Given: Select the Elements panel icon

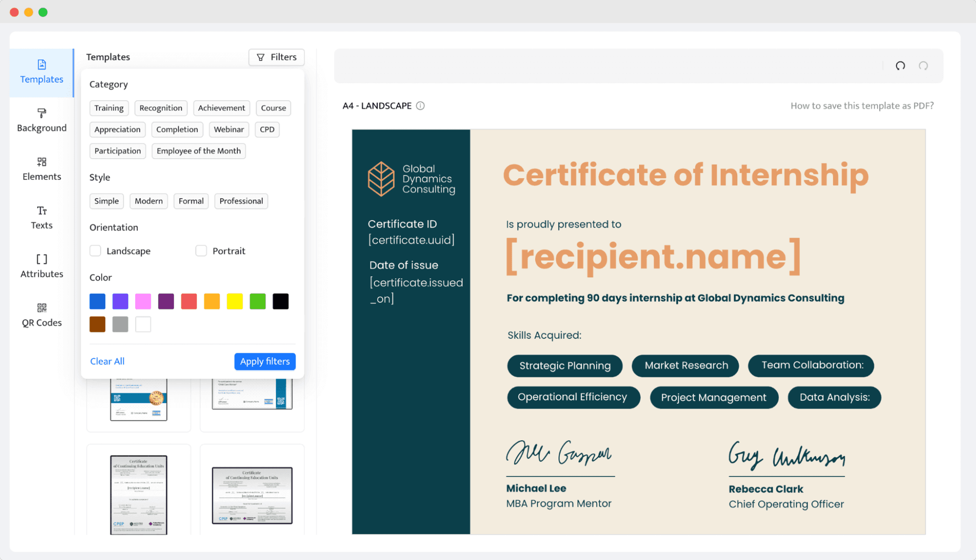Looking at the screenshot, I should click(x=41, y=169).
